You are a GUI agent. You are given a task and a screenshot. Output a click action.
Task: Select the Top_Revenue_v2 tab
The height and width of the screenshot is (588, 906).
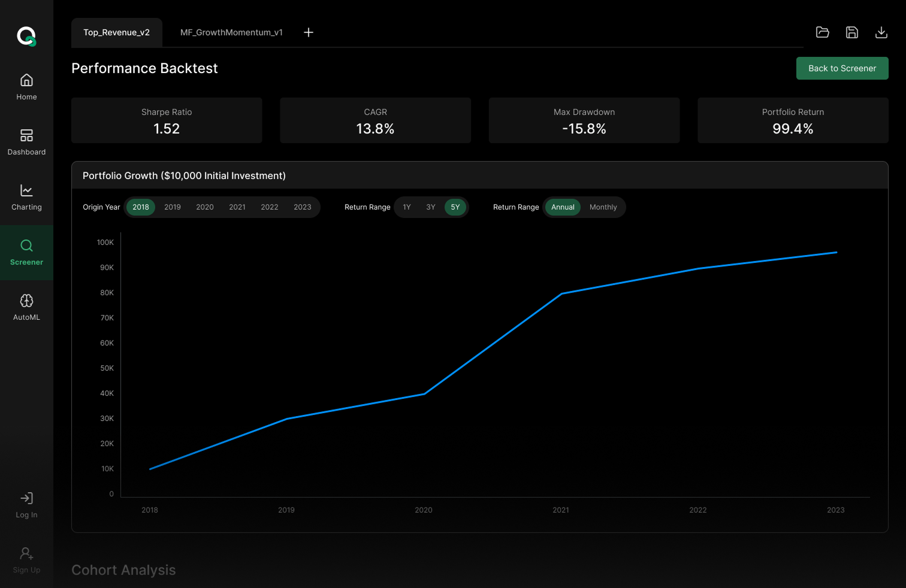pyautogui.click(x=116, y=32)
